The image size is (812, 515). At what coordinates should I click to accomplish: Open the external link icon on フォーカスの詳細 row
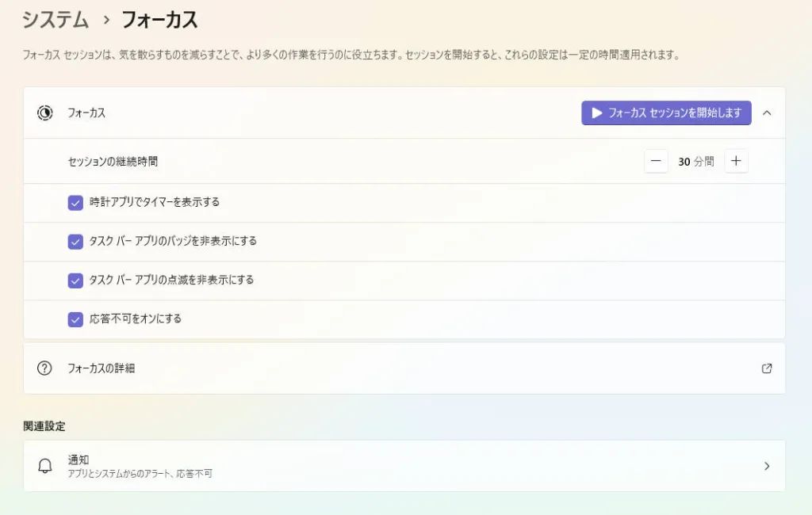(766, 368)
